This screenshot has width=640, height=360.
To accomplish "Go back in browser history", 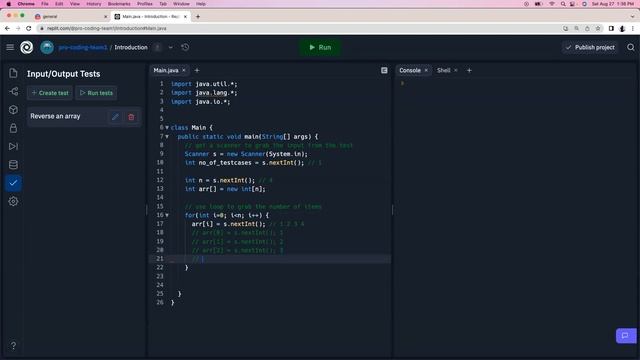I will tap(7, 28).
